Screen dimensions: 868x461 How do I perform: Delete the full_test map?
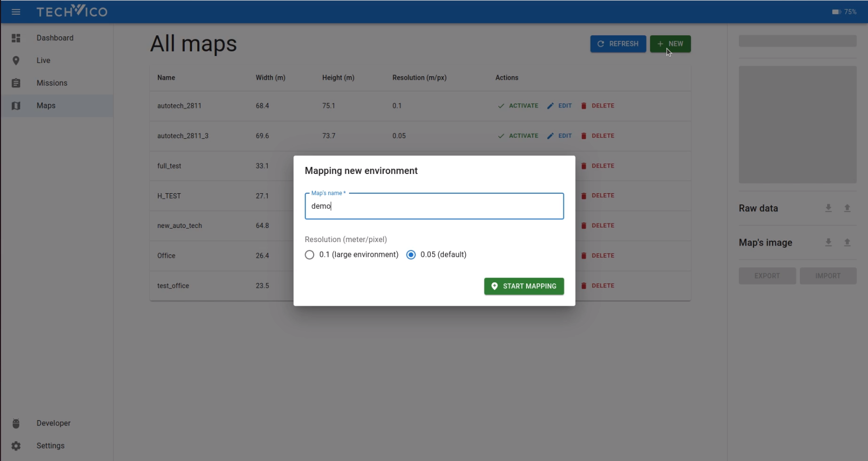(x=598, y=166)
